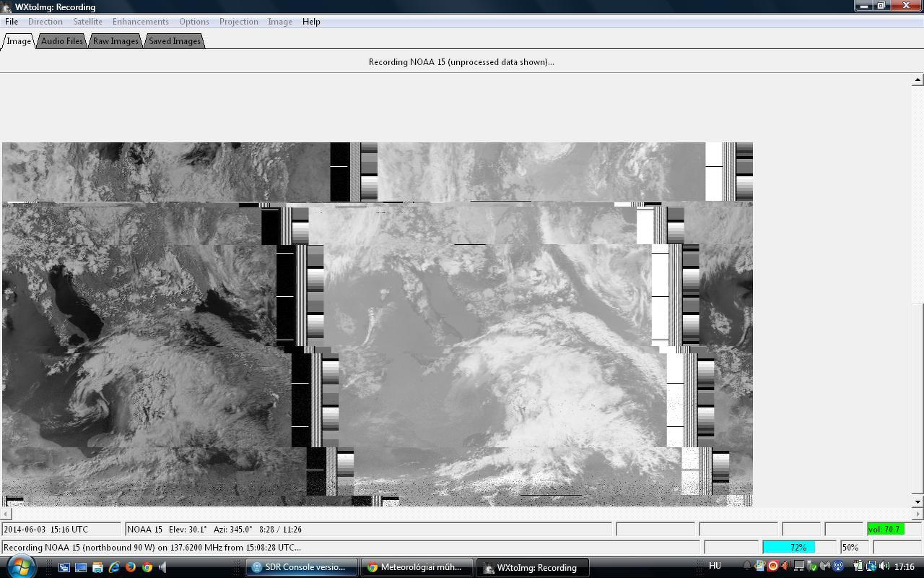Switch to the Saved Images tab
Image resolution: width=924 pixels, height=578 pixels.
(x=175, y=41)
